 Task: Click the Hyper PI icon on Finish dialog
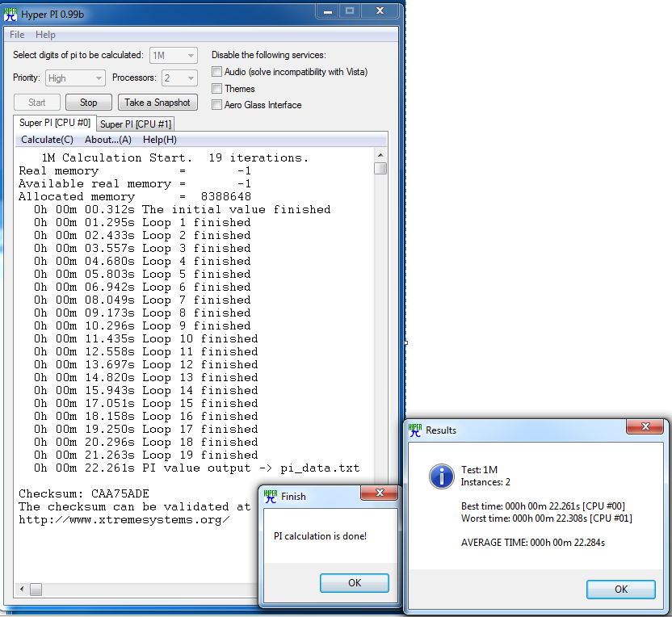(x=269, y=495)
